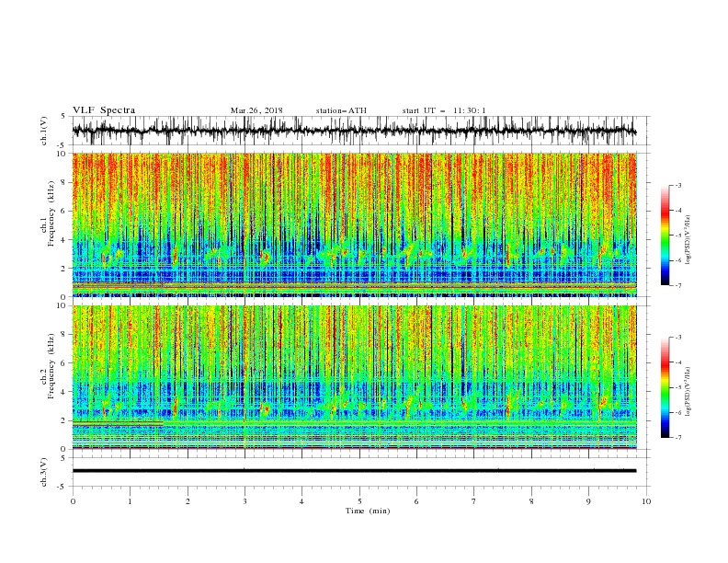Select the date text "Mar.26, 2018"
Screen dimensions: 728x563
(x=256, y=110)
